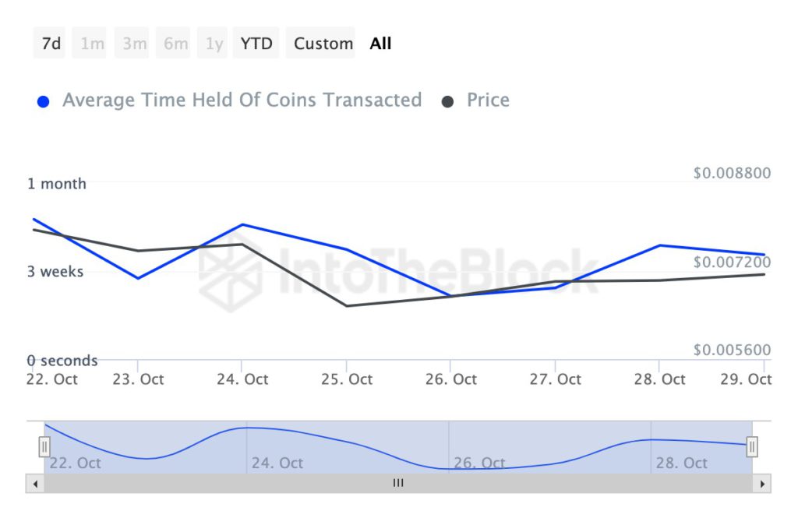The height and width of the screenshot is (532, 798).
Task: Click the 6m range button
Action: click(x=175, y=44)
